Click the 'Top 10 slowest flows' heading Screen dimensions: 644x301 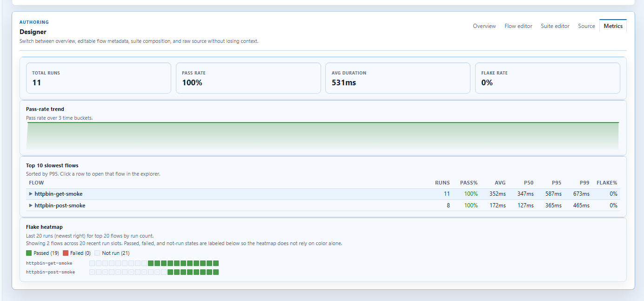click(x=52, y=165)
